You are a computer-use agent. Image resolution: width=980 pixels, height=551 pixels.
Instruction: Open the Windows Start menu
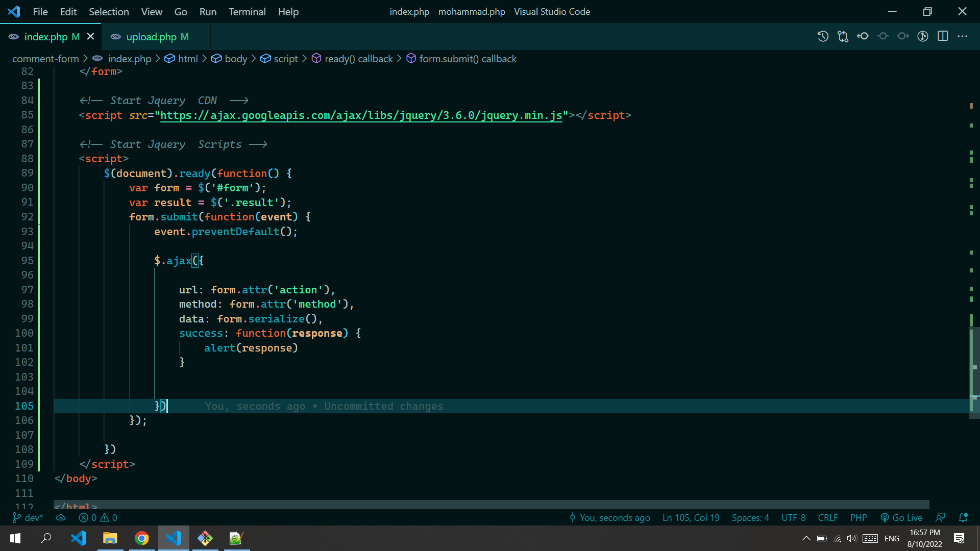pyautogui.click(x=15, y=538)
